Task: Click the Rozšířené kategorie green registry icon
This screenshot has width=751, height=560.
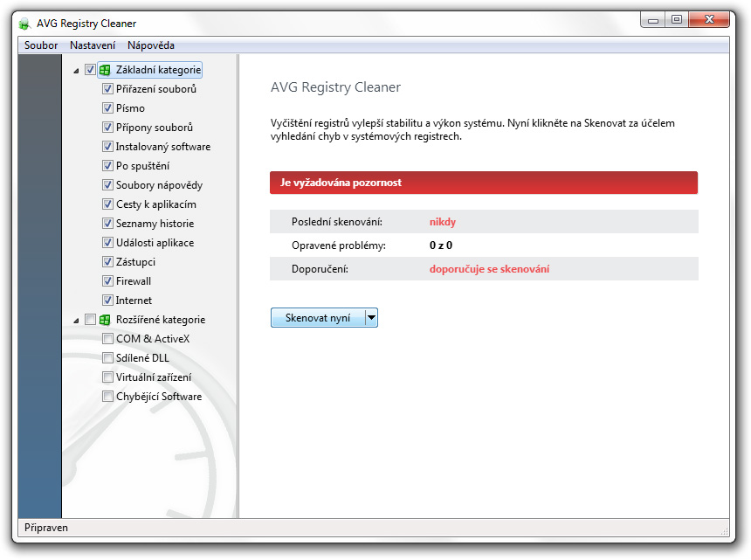Action: tap(105, 320)
